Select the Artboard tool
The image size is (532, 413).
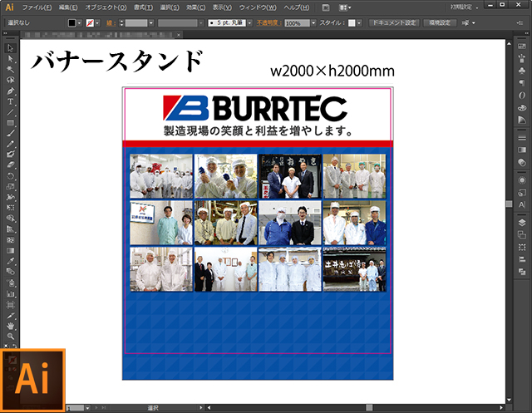(10, 304)
